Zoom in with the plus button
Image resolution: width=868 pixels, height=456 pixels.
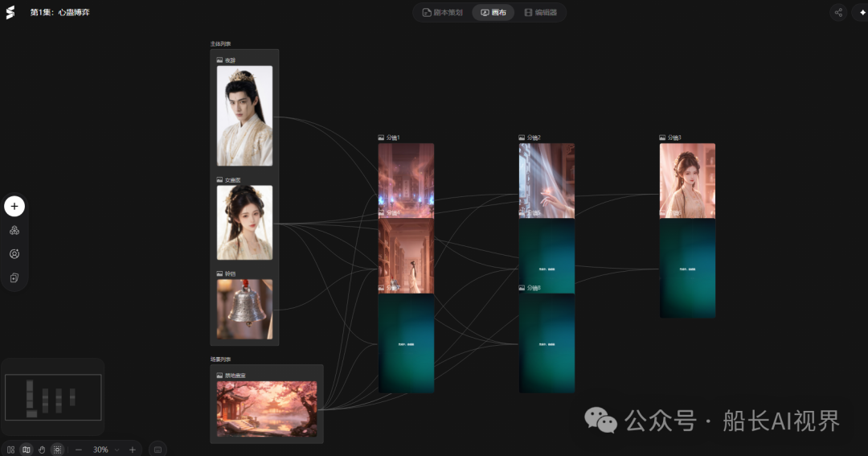click(x=133, y=450)
